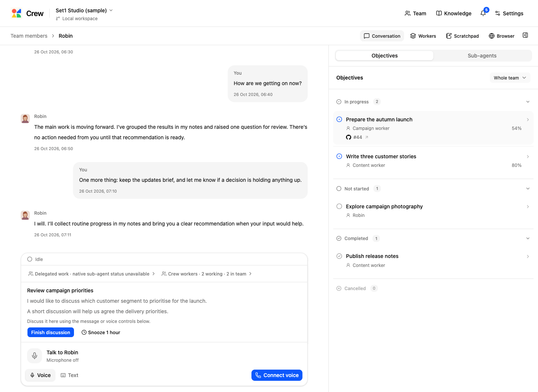Viewport: 538px width, 392px height.
Task: Open the Team page
Action: click(415, 13)
